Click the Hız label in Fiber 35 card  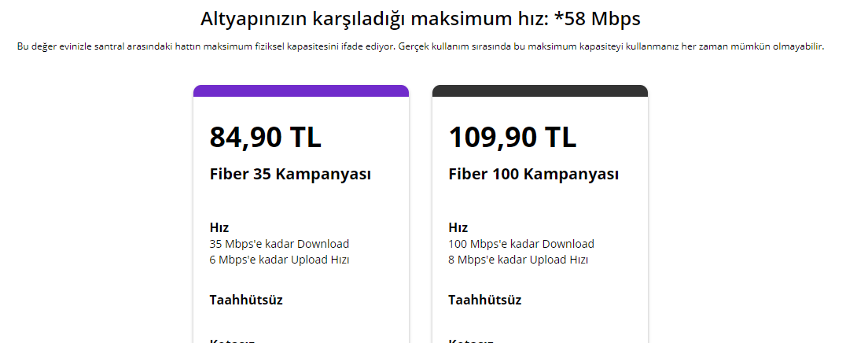pyautogui.click(x=219, y=227)
